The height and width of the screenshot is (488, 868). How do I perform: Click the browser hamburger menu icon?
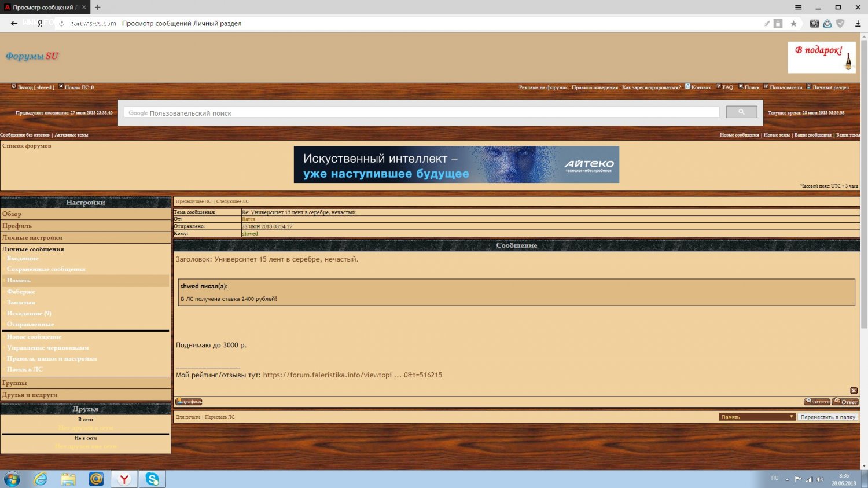798,8
